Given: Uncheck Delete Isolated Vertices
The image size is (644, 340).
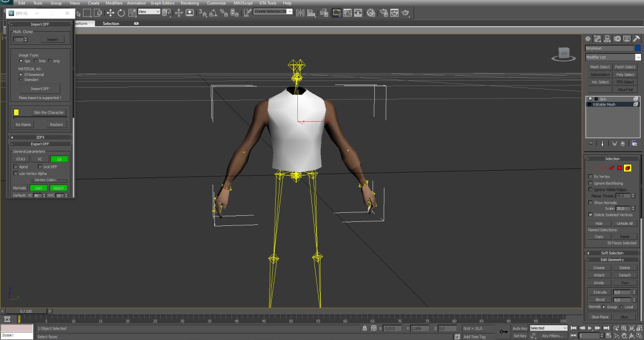Looking at the screenshot, I should tap(591, 215).
